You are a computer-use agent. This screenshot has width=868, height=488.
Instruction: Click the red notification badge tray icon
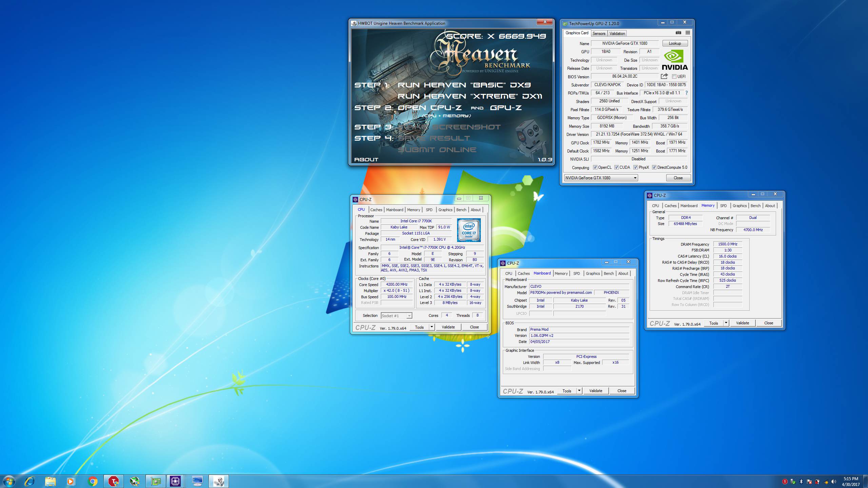coord(785,482)
